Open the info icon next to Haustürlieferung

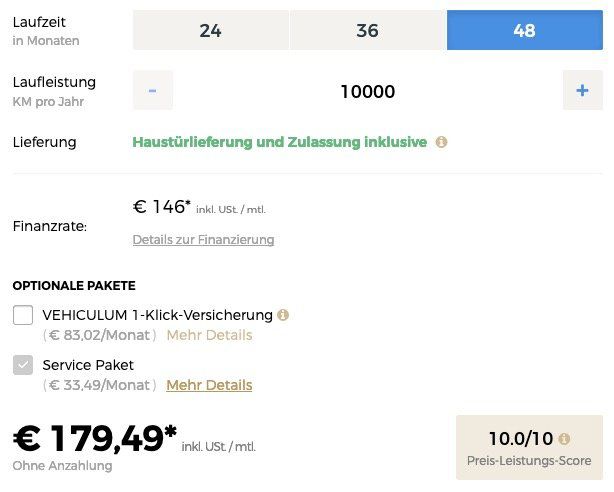[441, 142]
